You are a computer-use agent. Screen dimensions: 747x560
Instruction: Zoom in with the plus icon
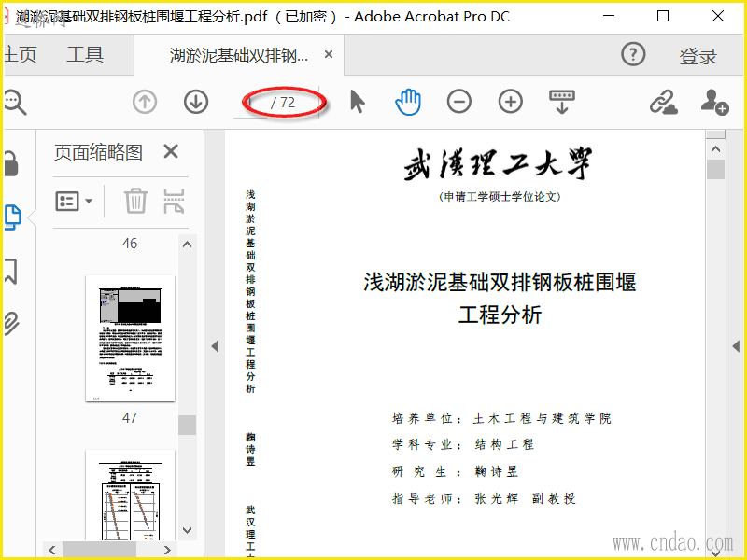[x=510, y=102]
